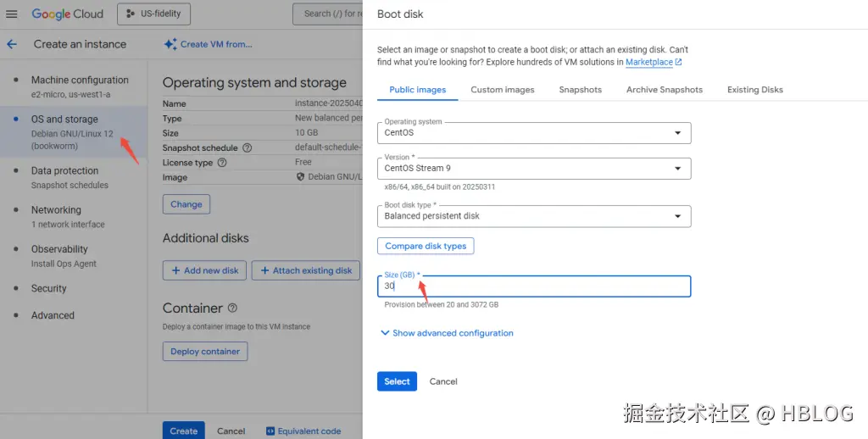This screenshot has height=439, width=868.
Task: Click the plus icon on Add new disk
Action: coord(175,270)
